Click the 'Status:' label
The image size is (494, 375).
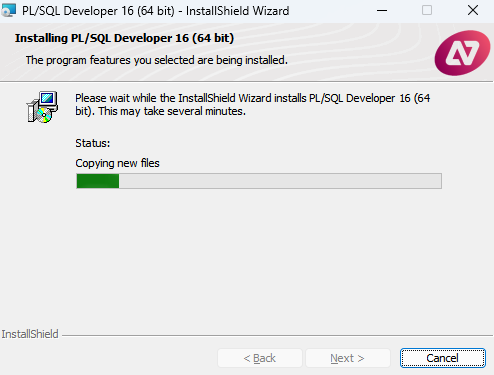tap(93, 143)
